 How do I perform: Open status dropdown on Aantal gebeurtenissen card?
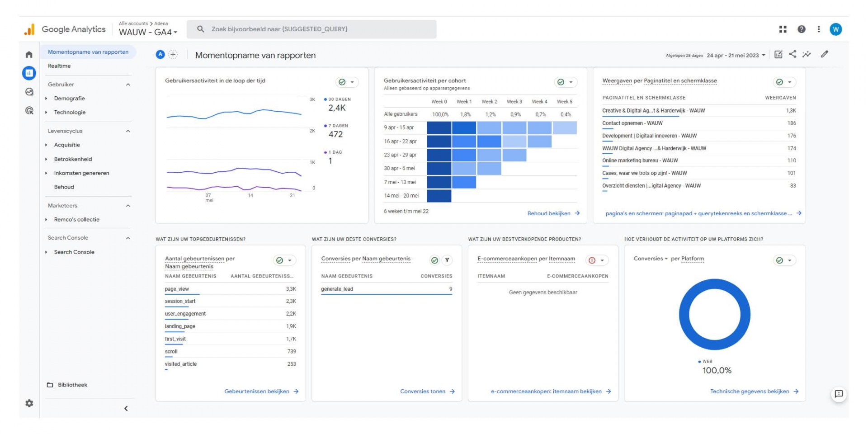tap(285, 260)
